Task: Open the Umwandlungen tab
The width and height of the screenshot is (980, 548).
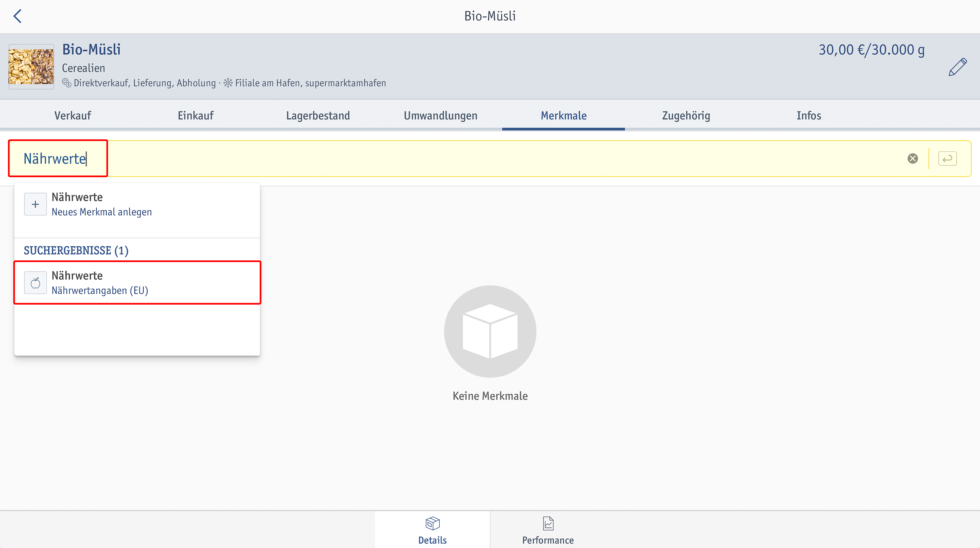Action: [441, 116]
